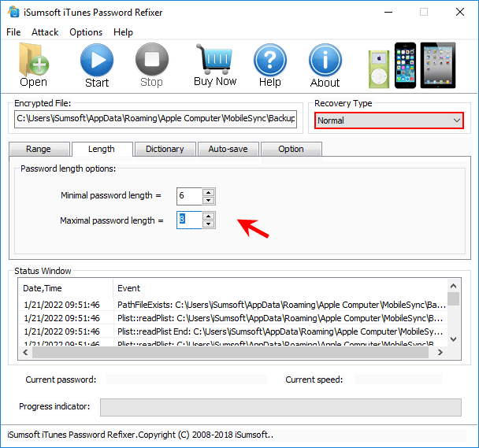Decrease minimal password length
This screenshot has width=479, height=448.
[x=209, y=200]
